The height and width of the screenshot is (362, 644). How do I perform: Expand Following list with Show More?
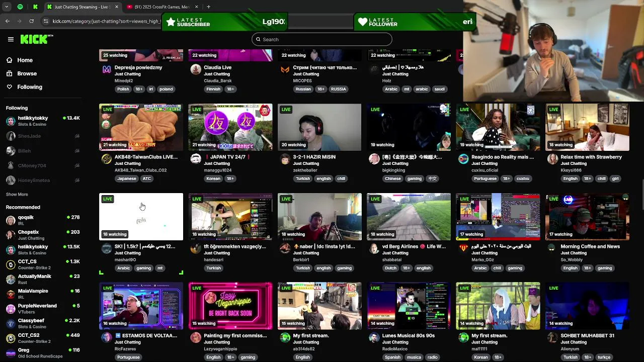click(x=17, y=195)
